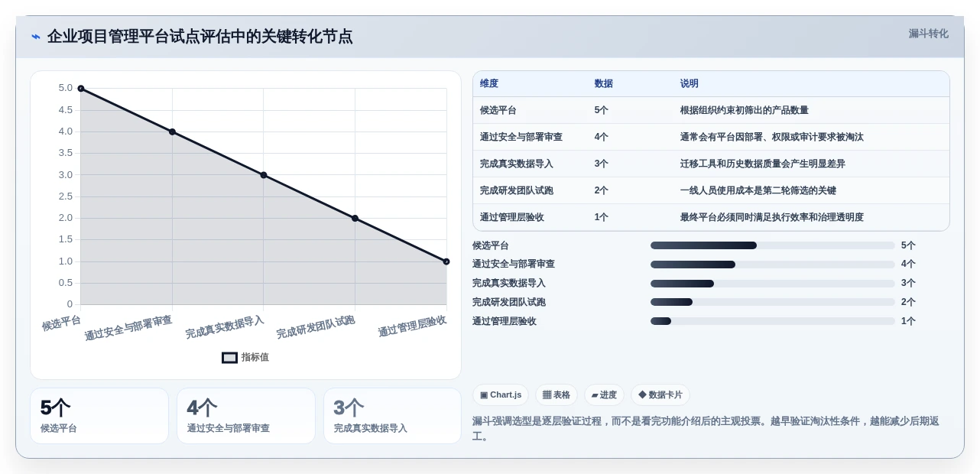This screenshot has width=980, height=474.
Task: Select table cell 完成研发团队试跑
Action: tap(517, 190)
